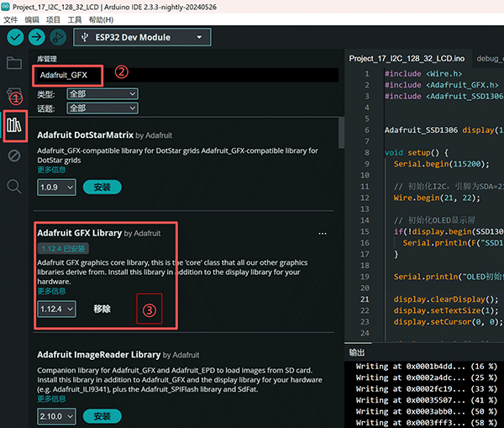Viewport: 504px width, 428px height.
Task: Open the Sketchbook folder sidebar icon
Action: (x=14, y=63)
